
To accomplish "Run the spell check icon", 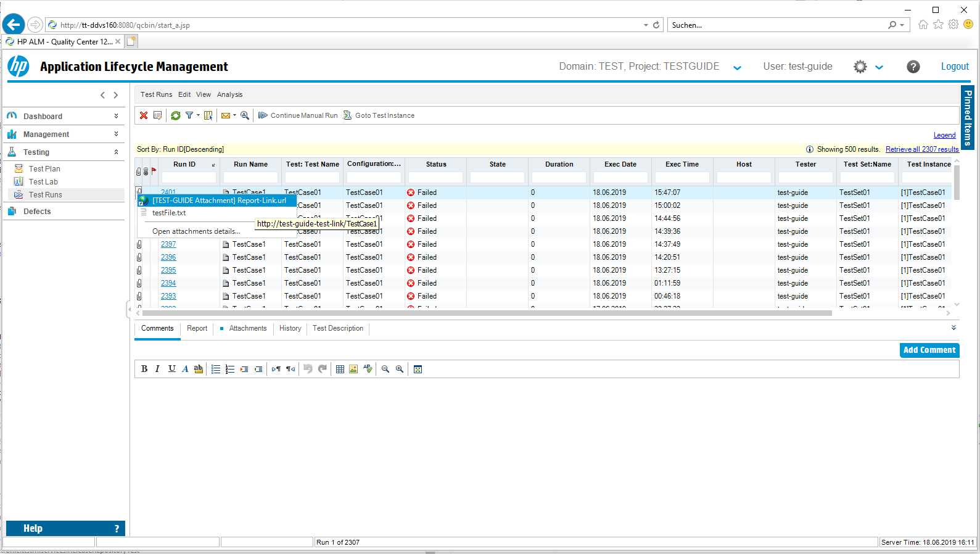I will (368, 369).
